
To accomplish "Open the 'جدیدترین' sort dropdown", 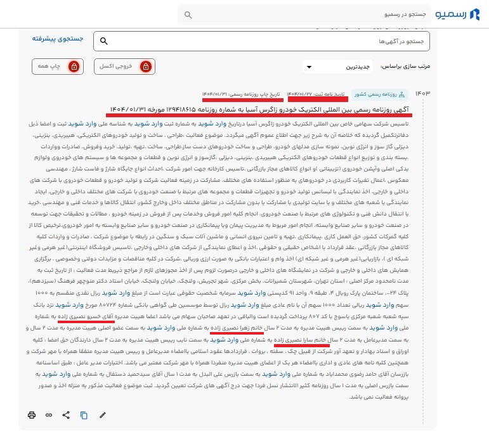I will point(338,67).
